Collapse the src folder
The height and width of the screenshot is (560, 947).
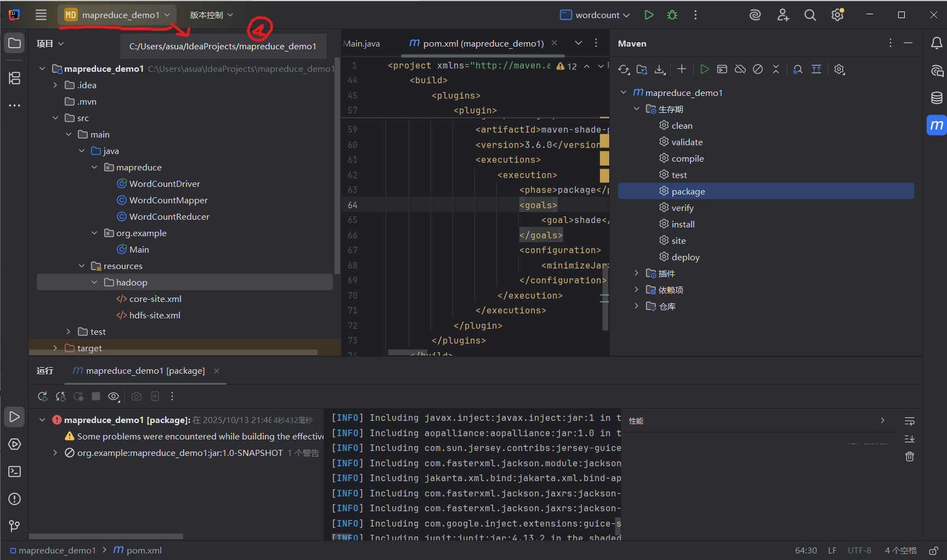coord(55,118)
